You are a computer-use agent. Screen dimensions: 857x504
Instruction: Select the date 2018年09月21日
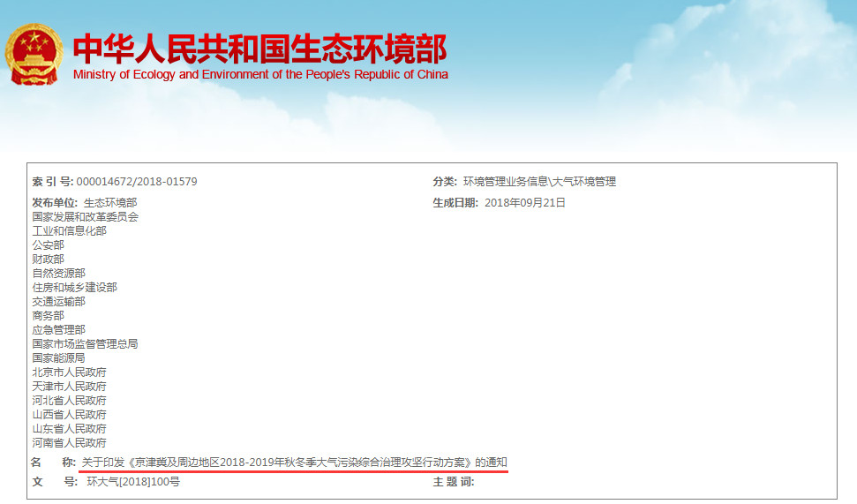click(x=524, y=203)
